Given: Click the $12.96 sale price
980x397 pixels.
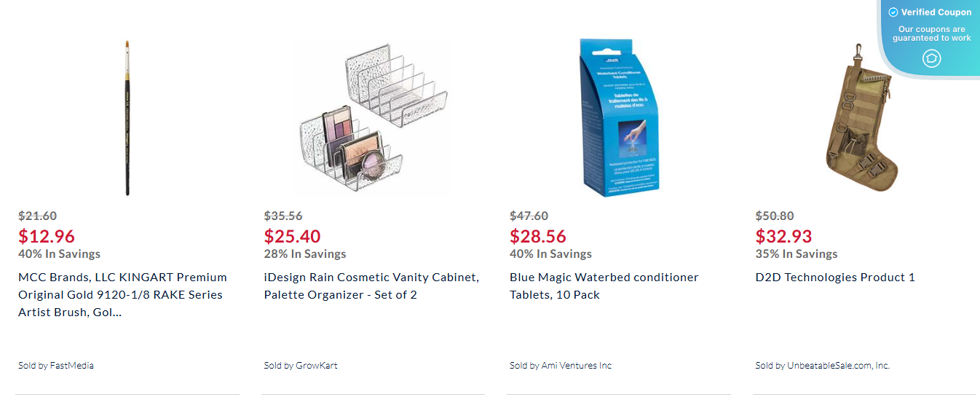Looking at the screenshot, I should tap(47, 236).
